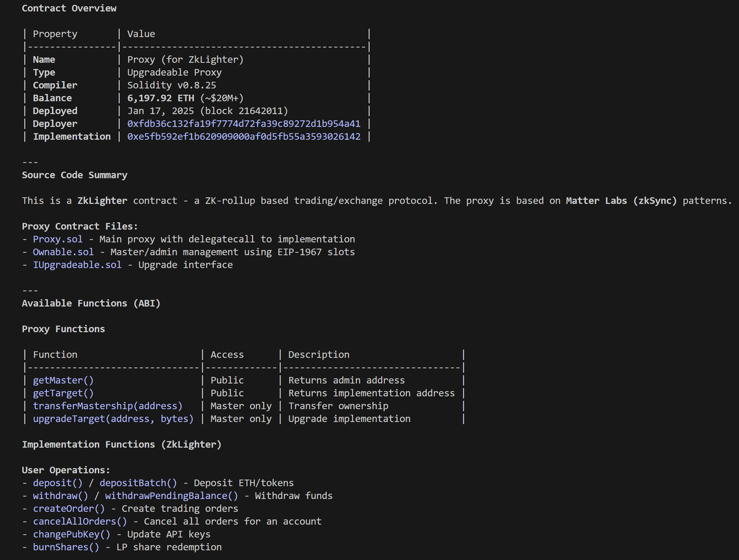The height and width of the screenshot is (560, 739).
Task: Click the 'Contract Overview' heading
Action: (69, 9)
